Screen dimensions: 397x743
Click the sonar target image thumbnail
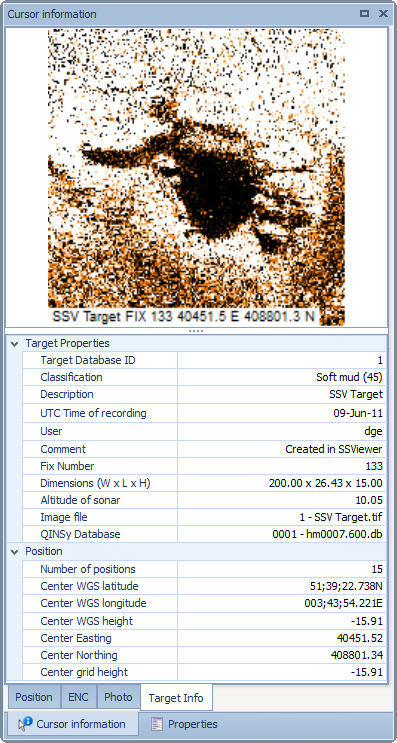tap(196, 177)
